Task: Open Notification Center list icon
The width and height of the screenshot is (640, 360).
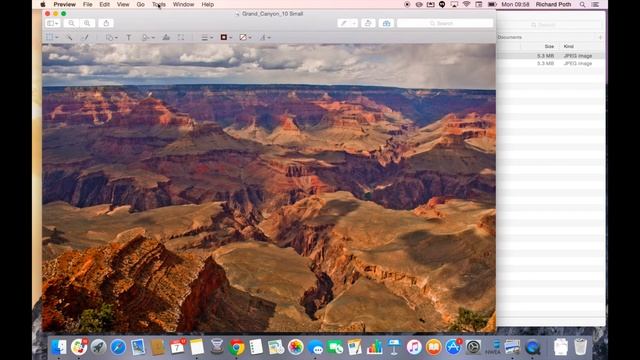Action: tap(596, 4)
